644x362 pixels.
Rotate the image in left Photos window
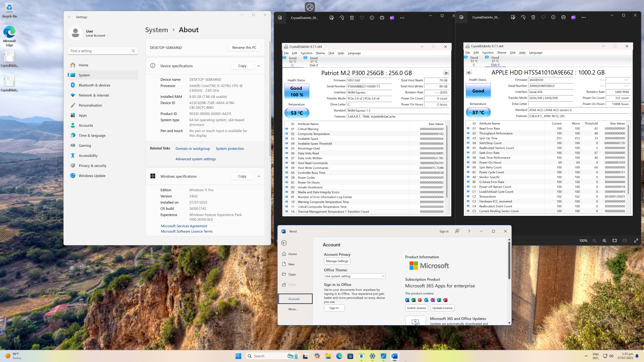(341, 18)
